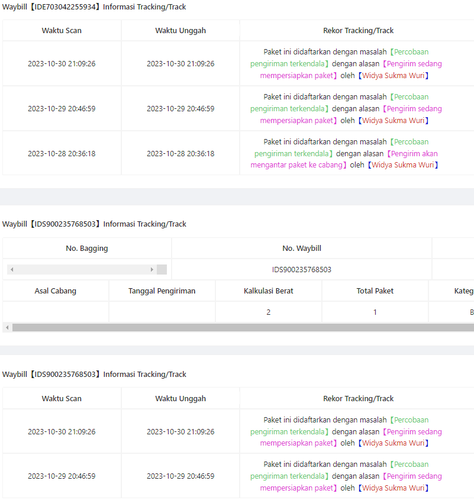
Task: Click the Pengirim akan mengantar paket record text
Action: click(344, 159)
